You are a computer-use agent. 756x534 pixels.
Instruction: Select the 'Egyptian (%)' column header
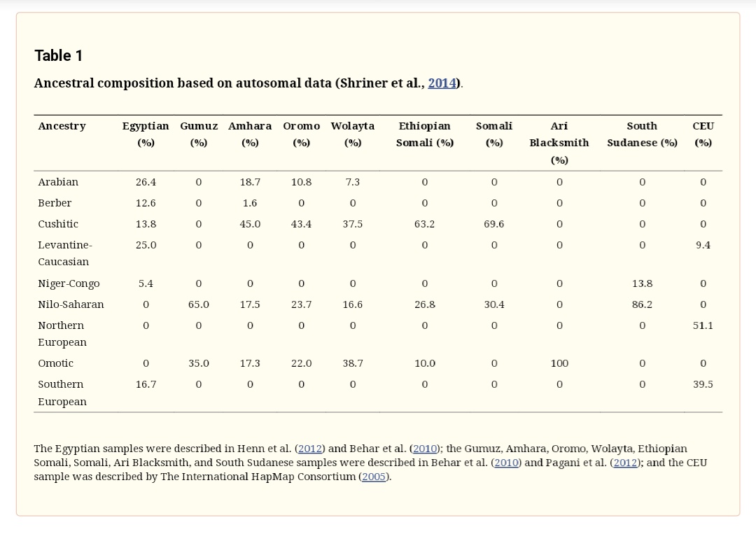(x=146, y=134)
